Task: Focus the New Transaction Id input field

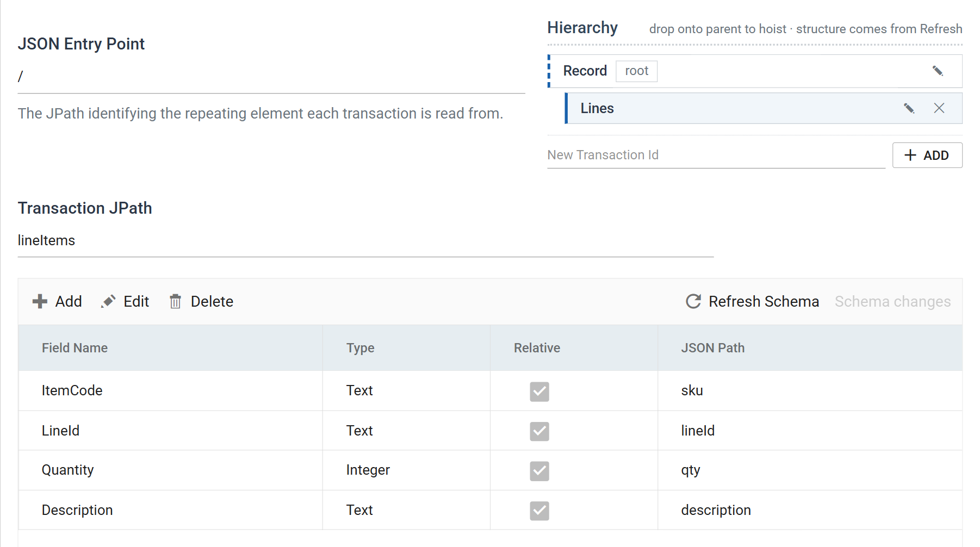Action: tap(716, 156)
